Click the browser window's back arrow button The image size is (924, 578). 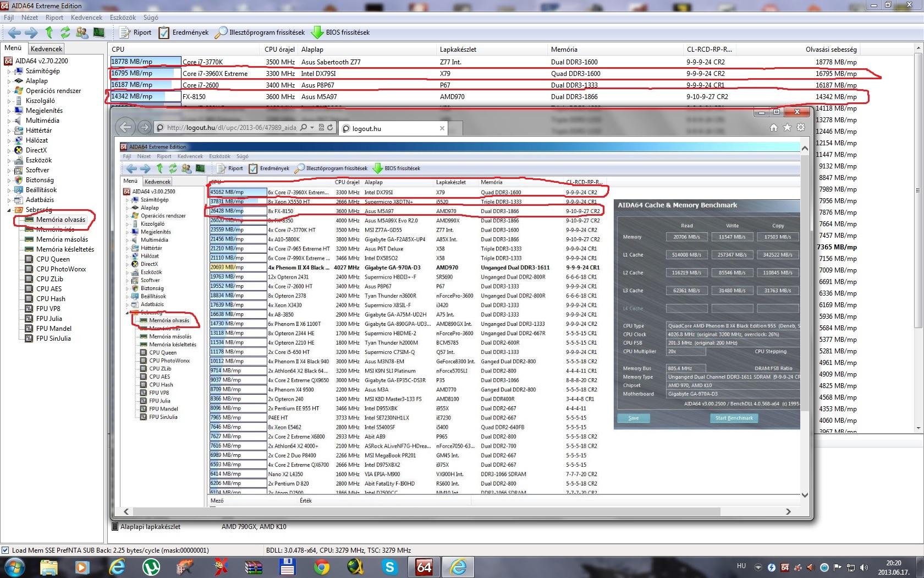click(x=125, y=127)
